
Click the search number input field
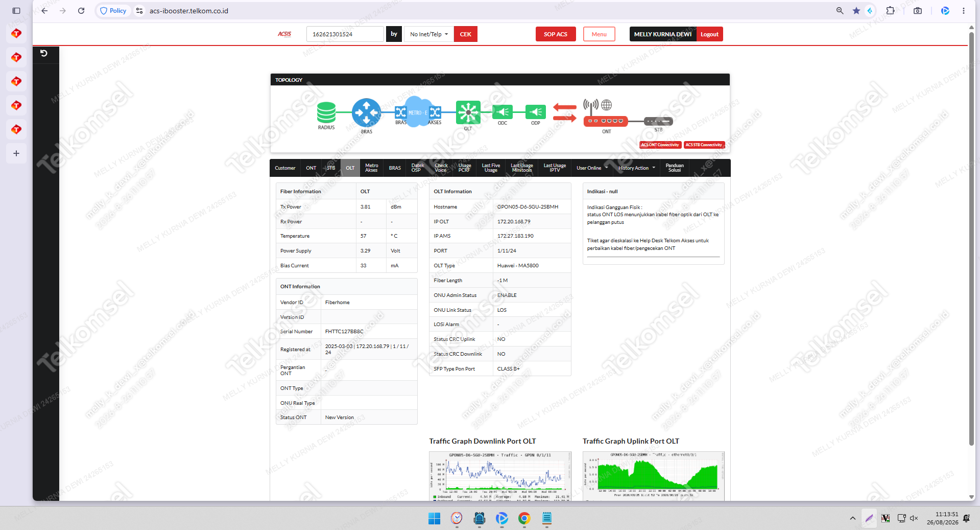click(345, 34)
